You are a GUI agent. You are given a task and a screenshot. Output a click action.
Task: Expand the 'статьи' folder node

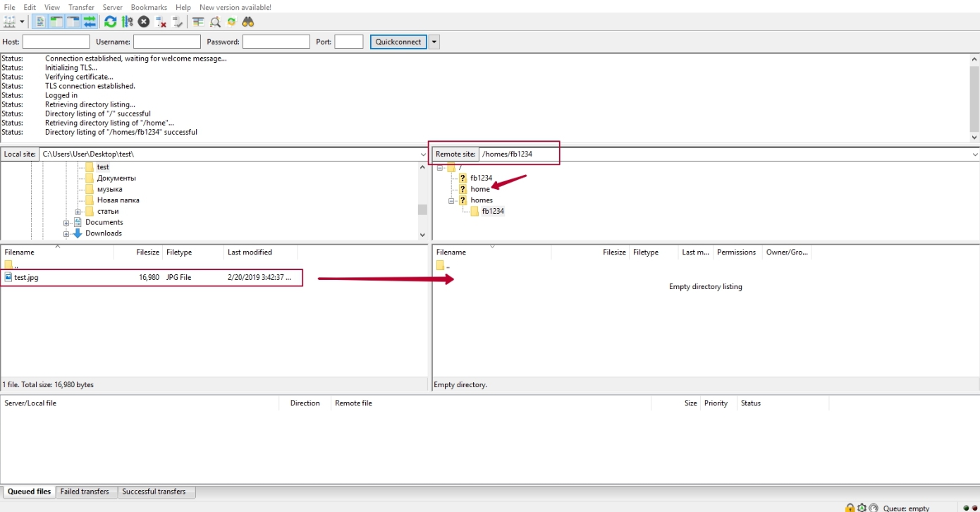pos(78,212)
